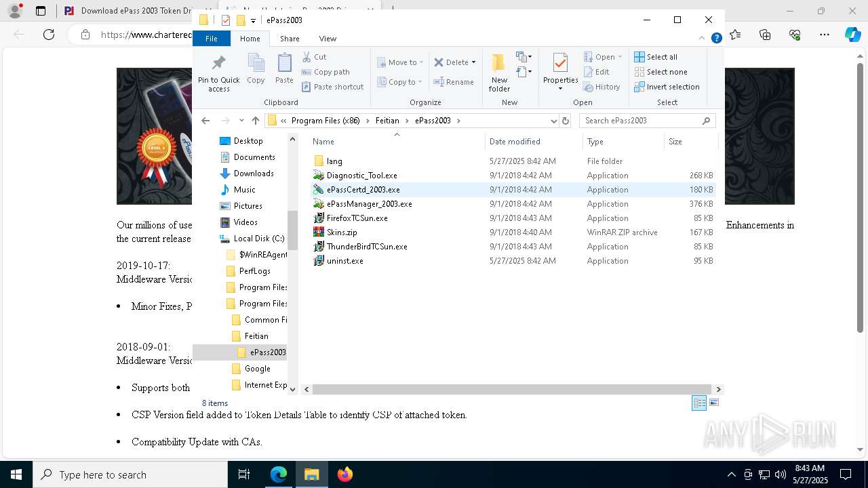Open the lang folder row
The width and height of the screenshot is (868, 488).
tap(513, 161)
